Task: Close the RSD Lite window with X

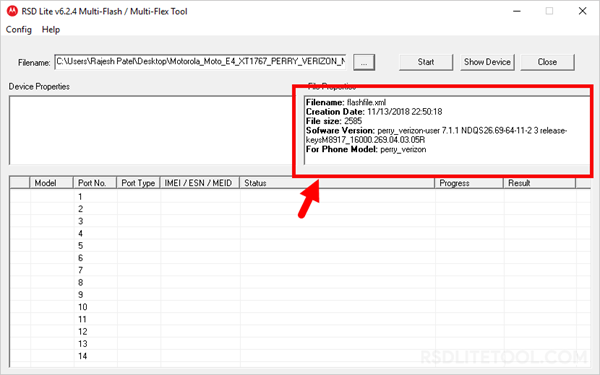Action: 582,11
